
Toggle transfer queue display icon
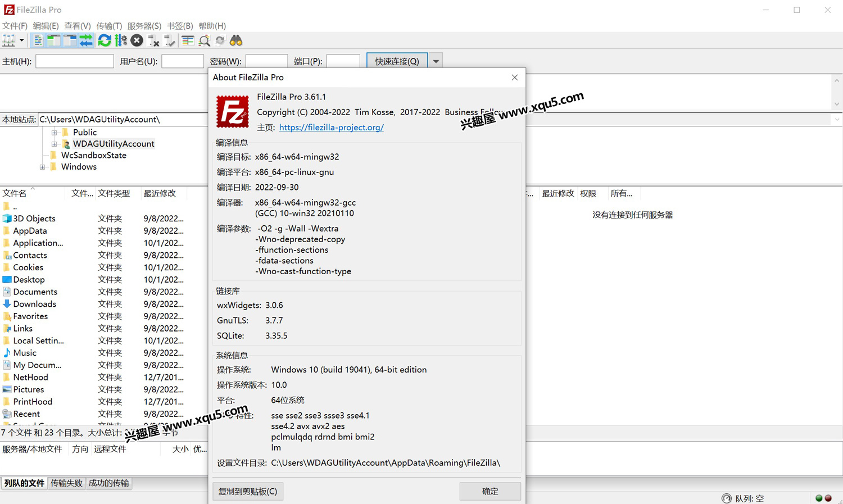coord(86,40)
